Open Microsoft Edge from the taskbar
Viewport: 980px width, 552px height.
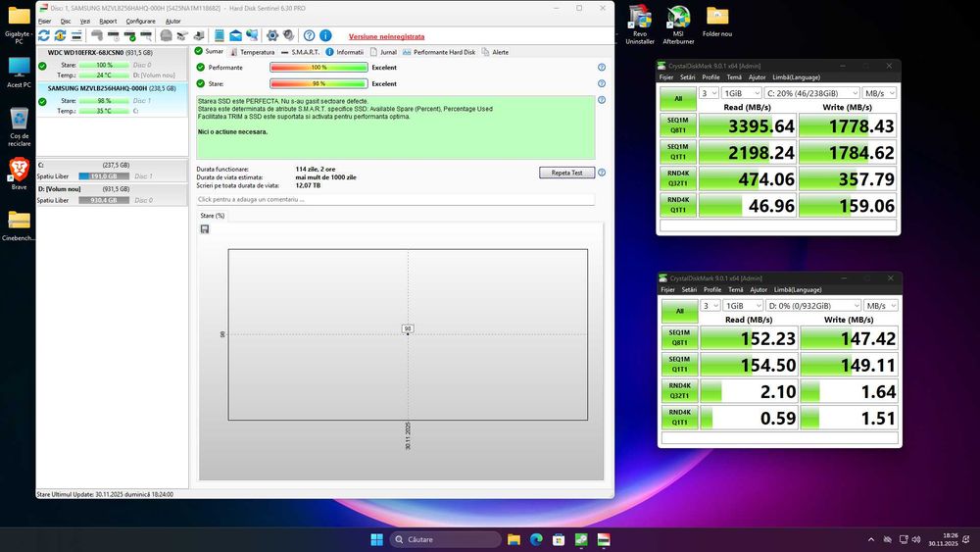(536, 539)
